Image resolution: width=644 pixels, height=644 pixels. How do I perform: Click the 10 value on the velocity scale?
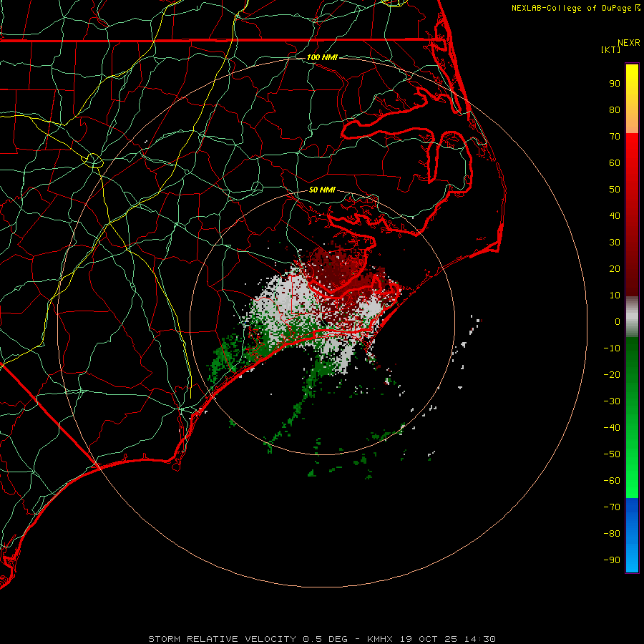615,296
